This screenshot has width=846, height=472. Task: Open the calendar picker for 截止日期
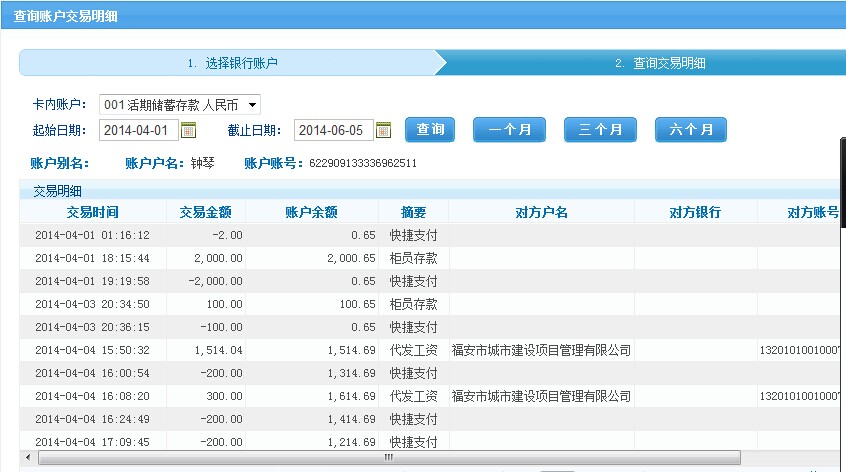click(x=383, y=130)
